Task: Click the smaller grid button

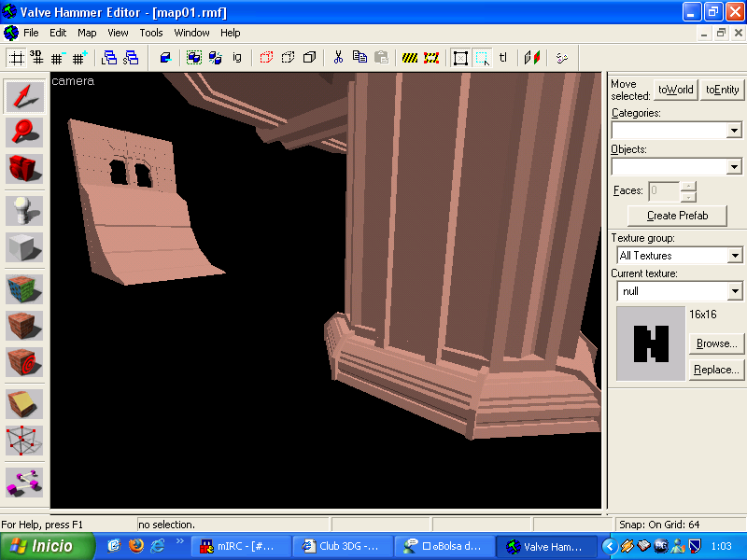Action: (58, 58)
